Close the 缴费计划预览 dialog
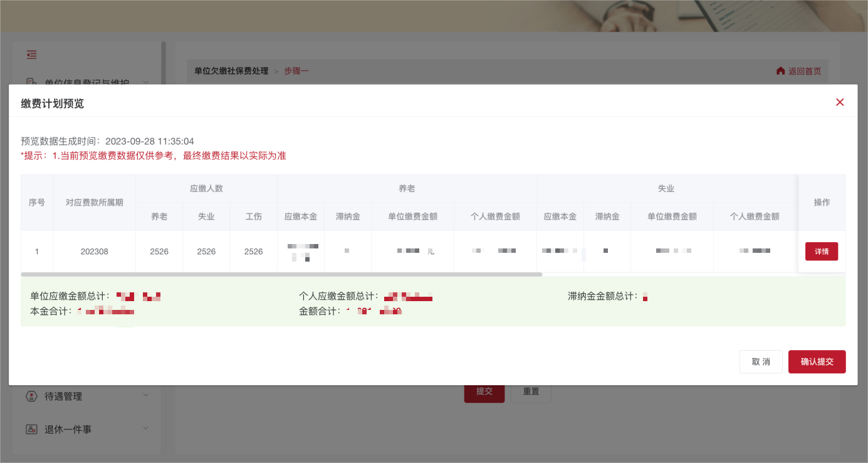The width and height of the screenshot is (868, 463). point(840,102)
